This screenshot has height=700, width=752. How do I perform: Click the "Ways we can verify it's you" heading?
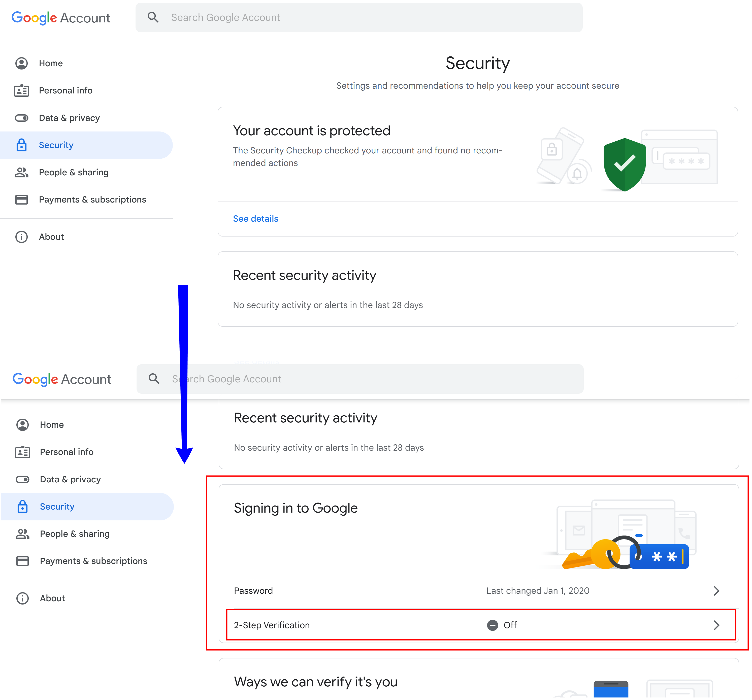coord(315,682)
